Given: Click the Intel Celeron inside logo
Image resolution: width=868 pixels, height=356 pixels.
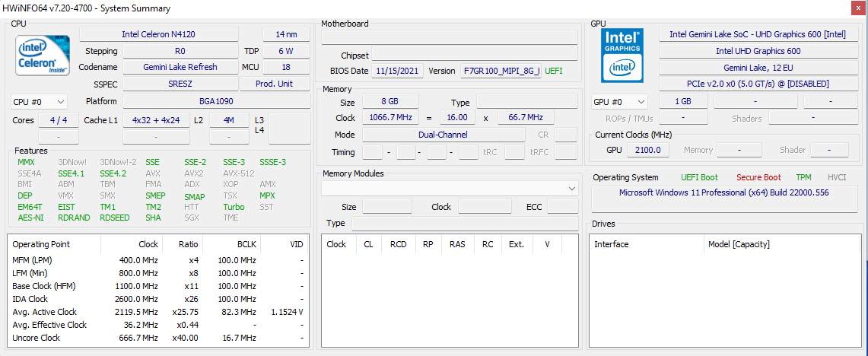Looking at the screenshot, I should click(43, 56).
